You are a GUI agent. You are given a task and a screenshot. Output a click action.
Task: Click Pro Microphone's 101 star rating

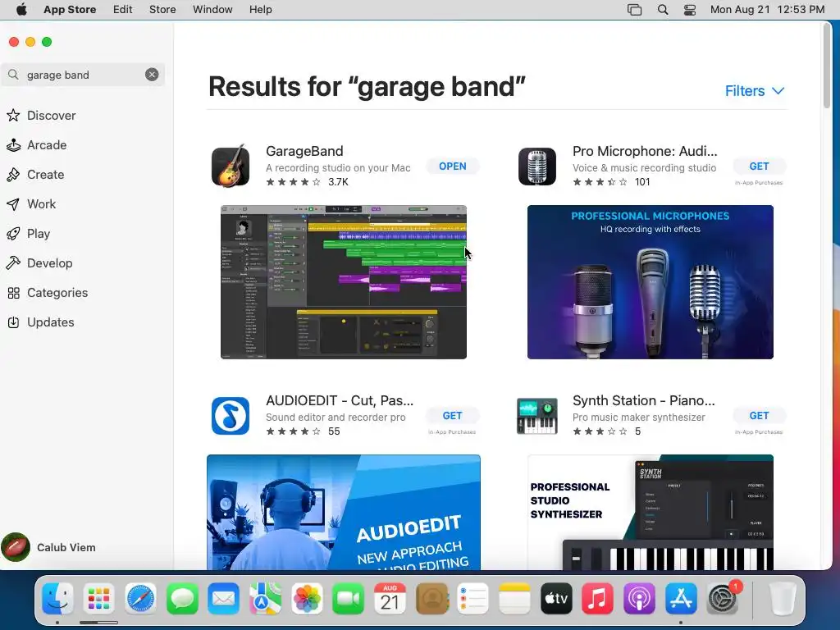[x=611, y=182]
